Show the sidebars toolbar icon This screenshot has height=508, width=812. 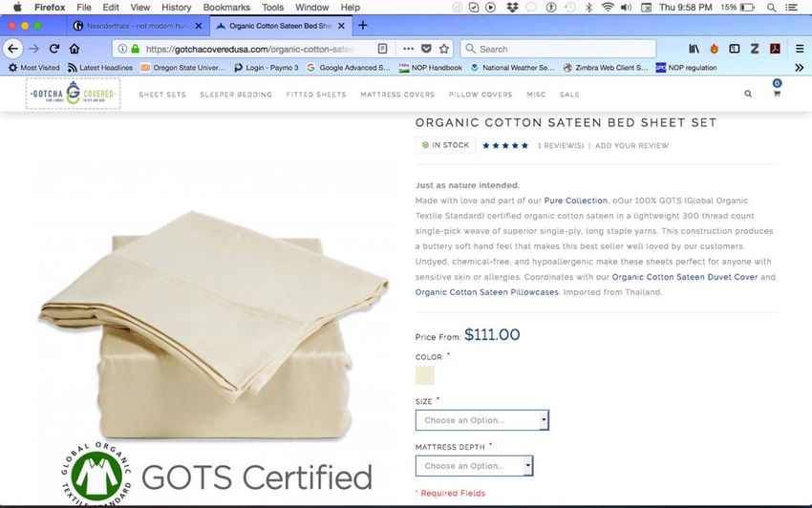pos(735,49)
